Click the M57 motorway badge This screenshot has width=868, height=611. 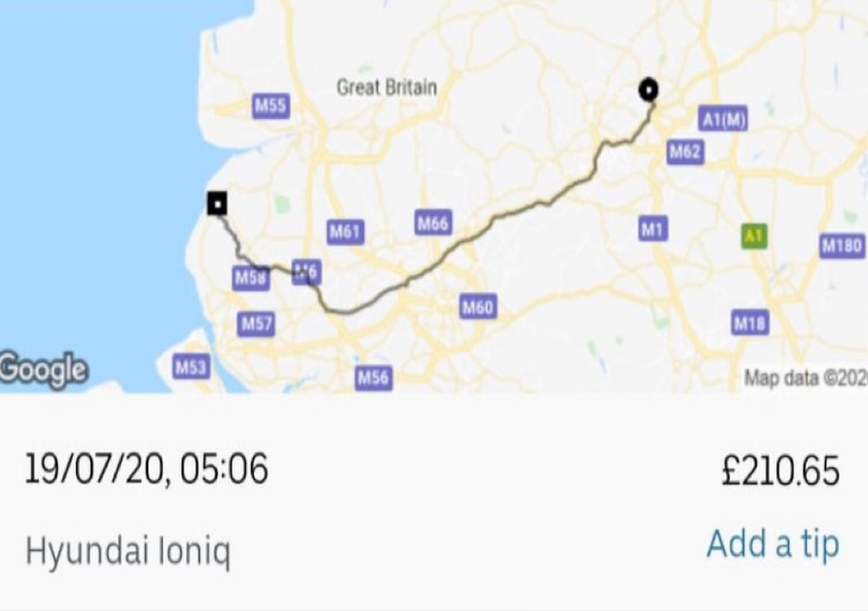(256, 324)
